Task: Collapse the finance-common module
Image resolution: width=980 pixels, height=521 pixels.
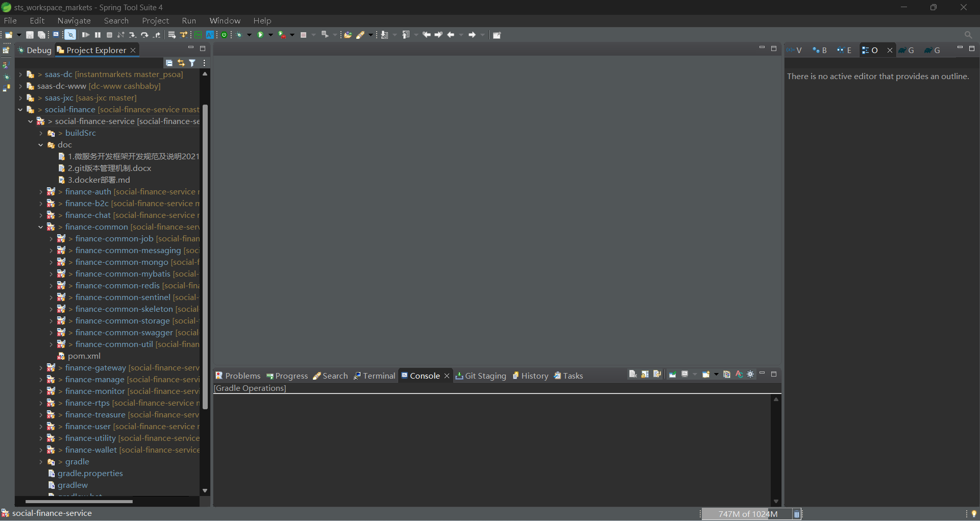Action: click(x=41, y=227)
